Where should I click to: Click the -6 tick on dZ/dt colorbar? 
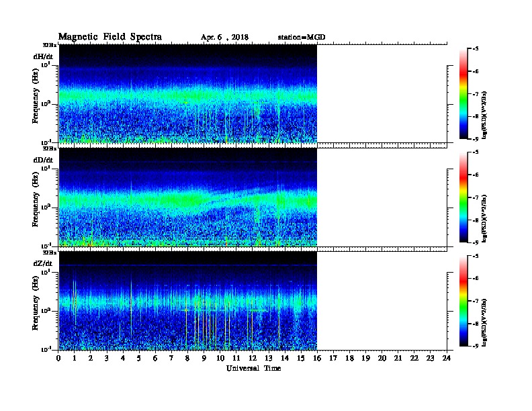pos(476,279)
